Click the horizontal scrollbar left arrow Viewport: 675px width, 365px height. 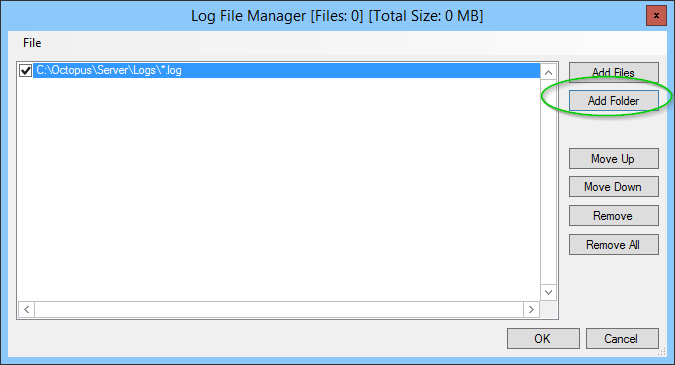coord(27,309)
